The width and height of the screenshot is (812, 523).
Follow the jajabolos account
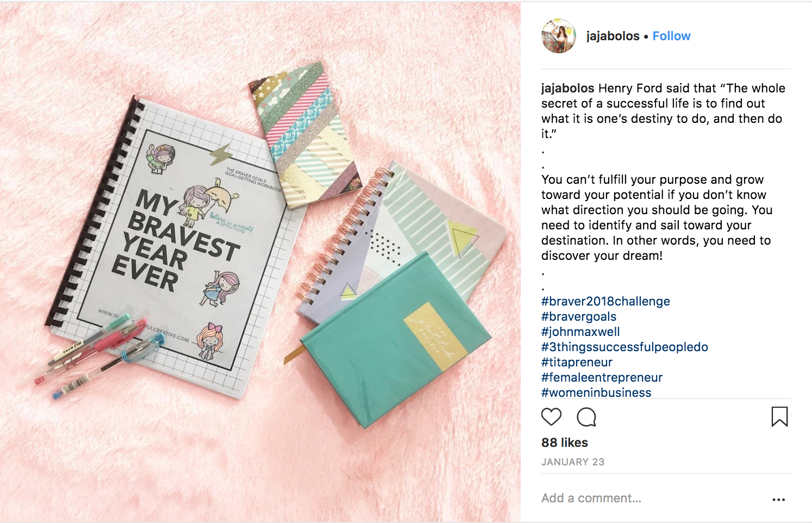671,36
